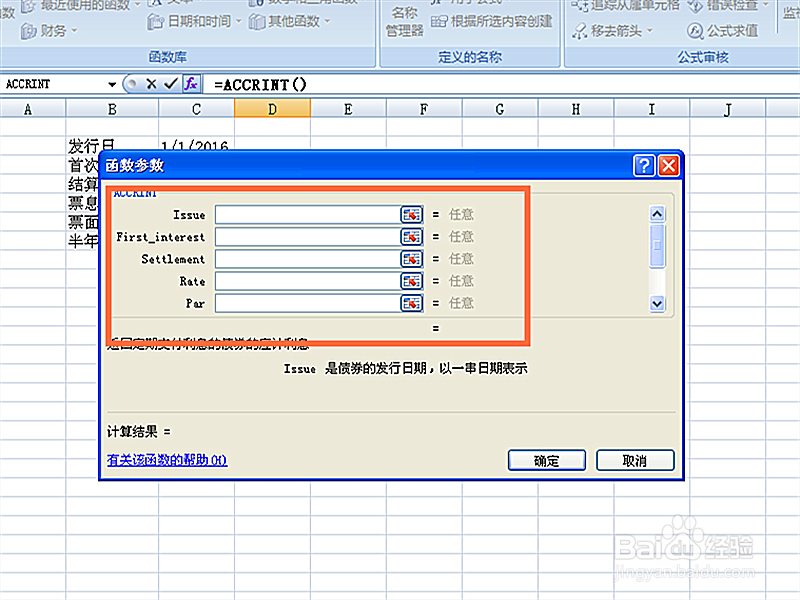Viewport: 800px width, 600px height.
Task: Click the argument list scrollbar thumb
Action: click(657, 245)
